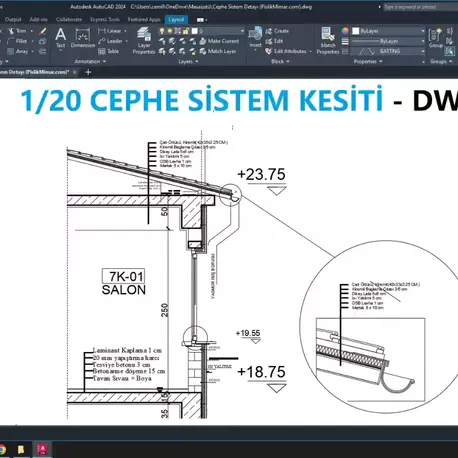Click the Edit Attributes label
Viewport: 458px width, 458px height.
tap(290, 51)
